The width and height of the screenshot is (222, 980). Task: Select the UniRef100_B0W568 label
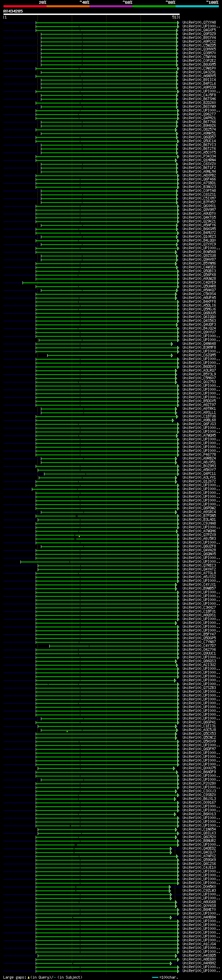pyautogui.click(x=199, y=252)
